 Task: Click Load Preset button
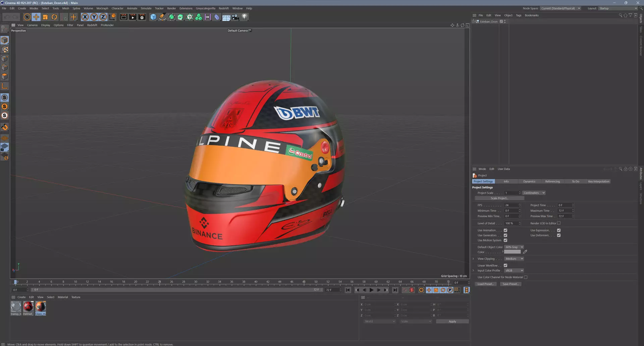485,284
